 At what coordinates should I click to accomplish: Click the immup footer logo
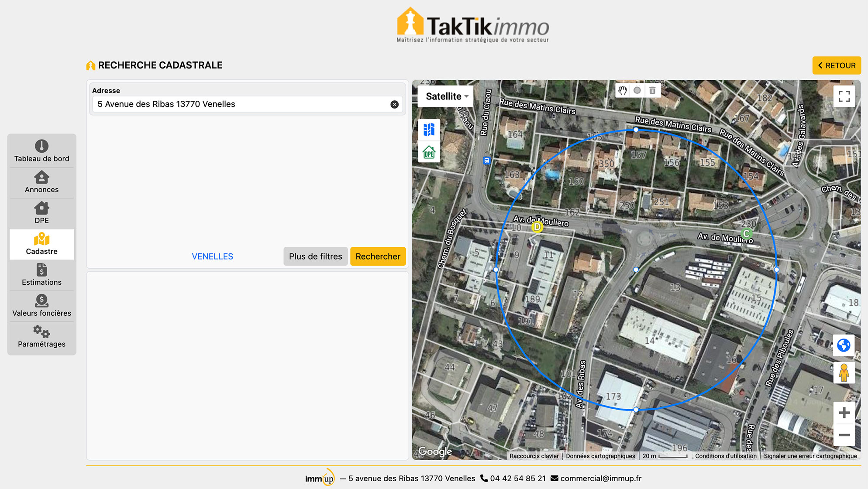pos(320,478)
